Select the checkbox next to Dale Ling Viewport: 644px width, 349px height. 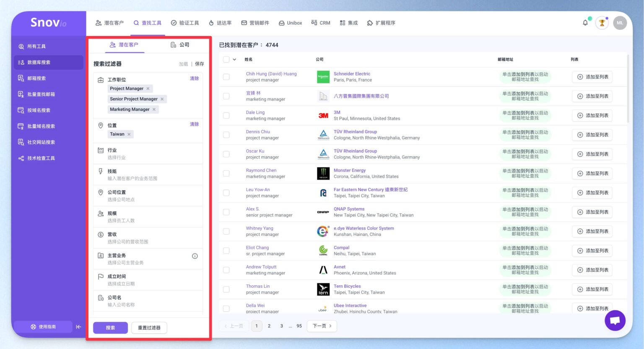click(226, 115)
